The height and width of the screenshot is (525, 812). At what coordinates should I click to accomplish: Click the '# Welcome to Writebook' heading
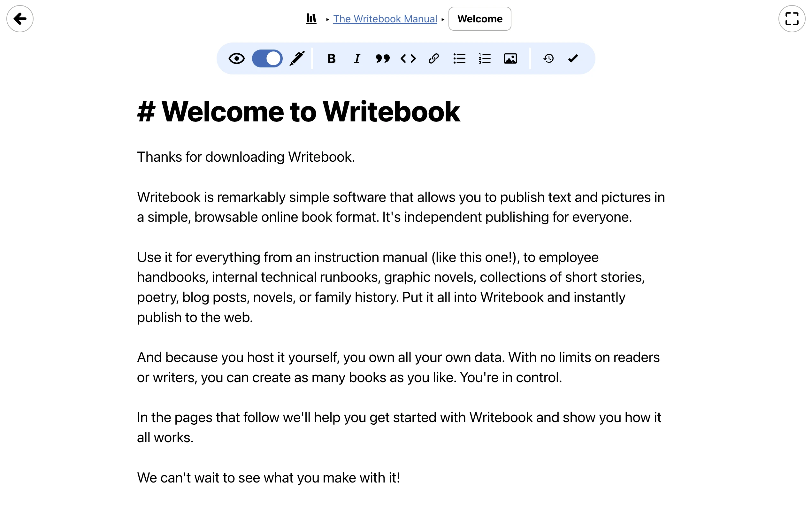[298, 112]
